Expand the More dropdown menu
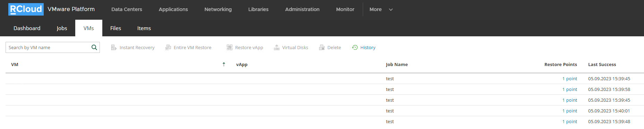This screenshot has width=644, height=129. pyautogui.click(x=381, y=9)
